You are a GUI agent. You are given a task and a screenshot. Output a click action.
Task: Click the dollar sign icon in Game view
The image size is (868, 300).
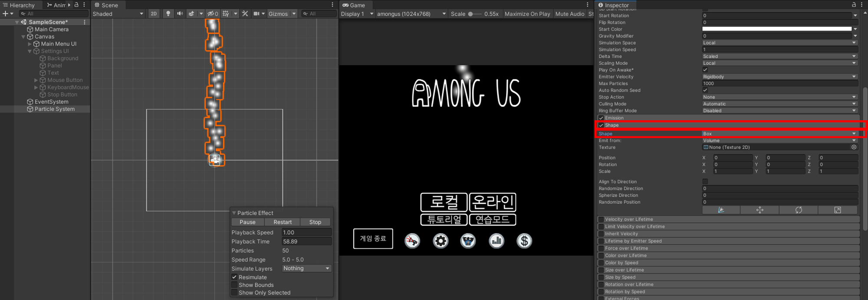coord(524,241)
